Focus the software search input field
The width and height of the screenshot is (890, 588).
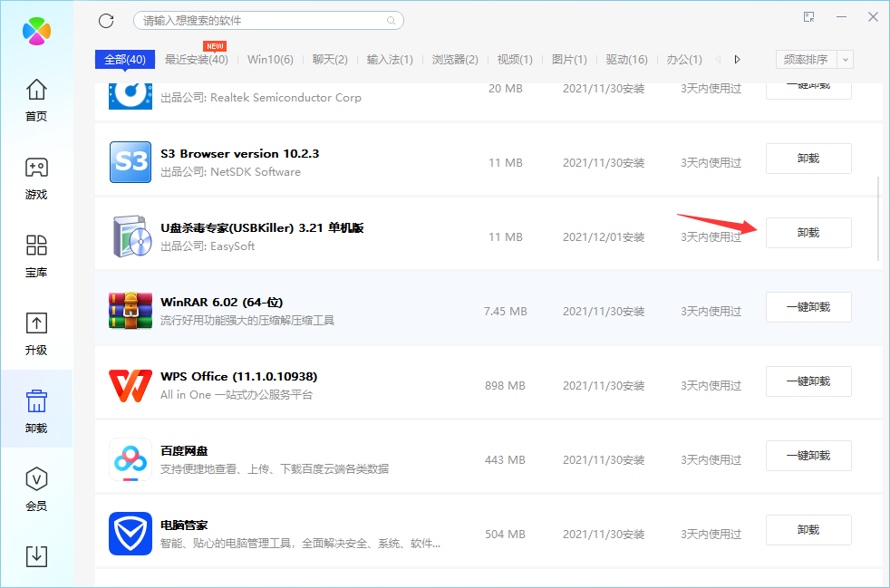(x=268, y=21)
